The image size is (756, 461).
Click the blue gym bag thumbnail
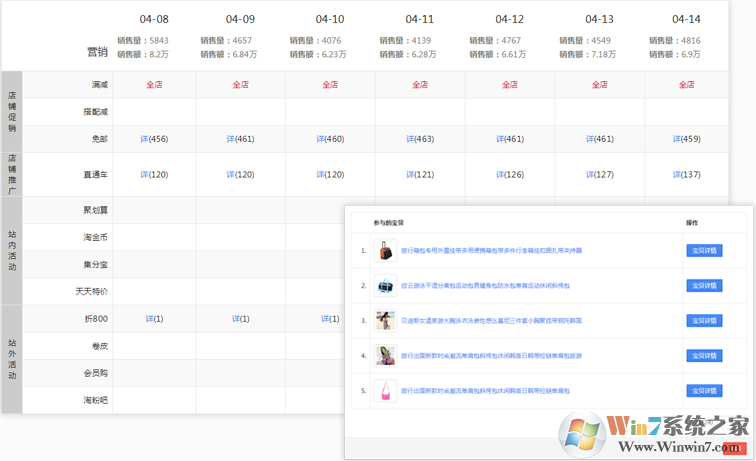tap(384, 286)
